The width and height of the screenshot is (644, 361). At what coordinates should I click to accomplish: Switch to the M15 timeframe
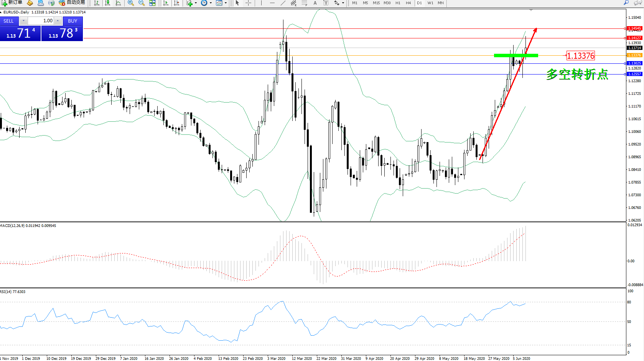click(376, 3)
